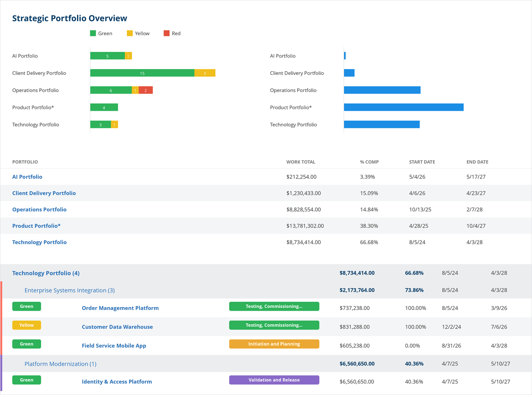Select the blue Operations Portfolio bar in right chart
The width and height of the screenshot is (532, 395).
click(x=382, y=90)
